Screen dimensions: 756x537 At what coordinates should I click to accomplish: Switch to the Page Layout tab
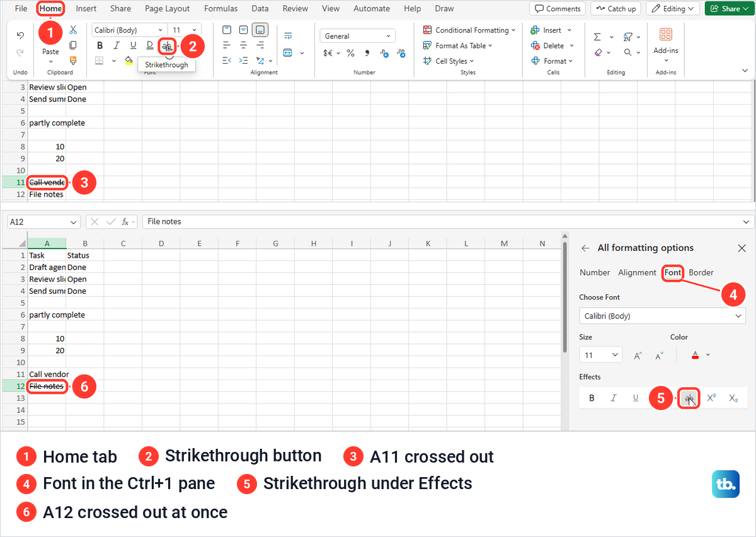(x=167, y=9)
